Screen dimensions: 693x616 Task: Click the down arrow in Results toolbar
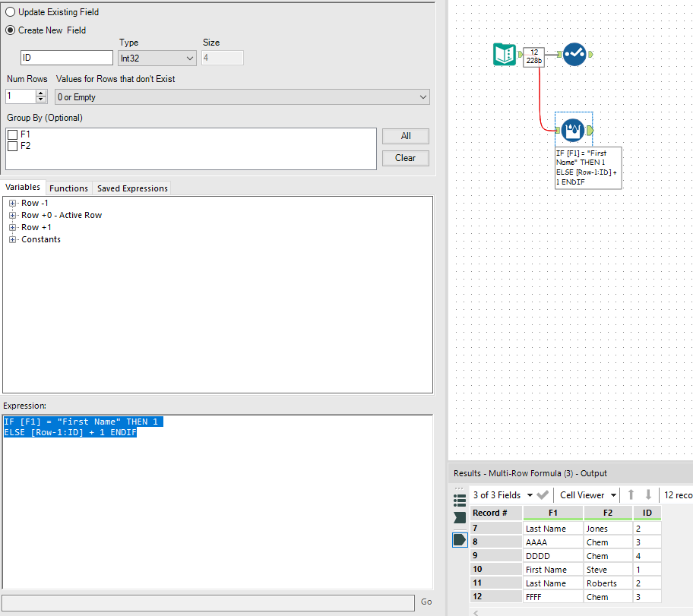coord(648,495)
